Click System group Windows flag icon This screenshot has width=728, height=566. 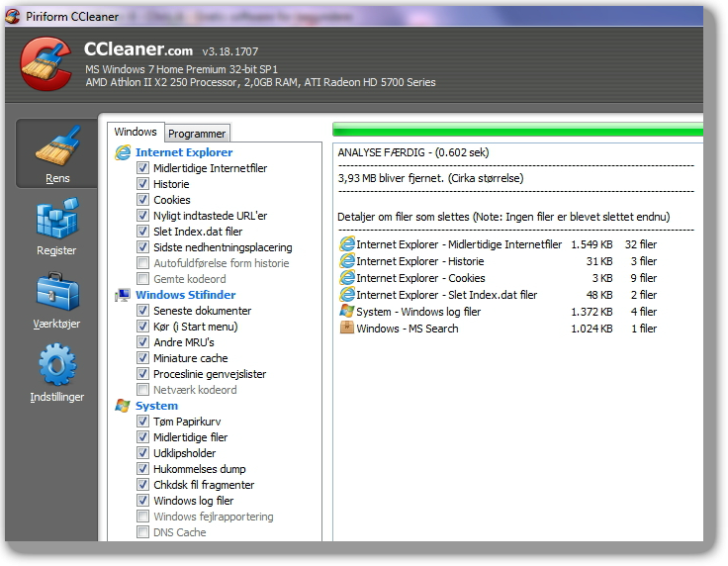[x=123, y=406]
